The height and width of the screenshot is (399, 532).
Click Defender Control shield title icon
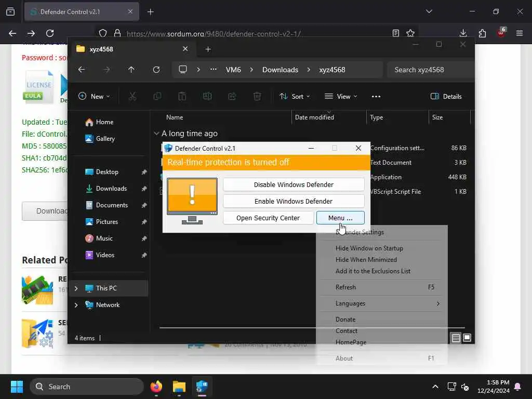pos(168,148)
